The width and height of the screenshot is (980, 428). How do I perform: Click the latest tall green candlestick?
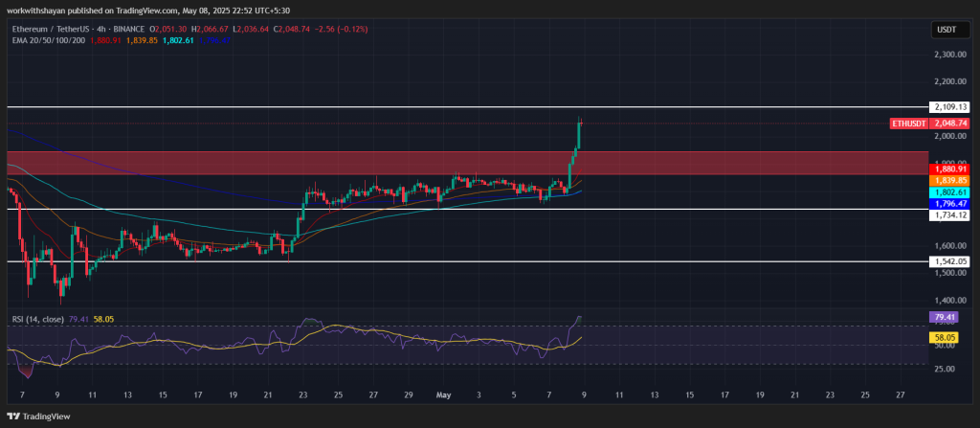coord(579,134)
